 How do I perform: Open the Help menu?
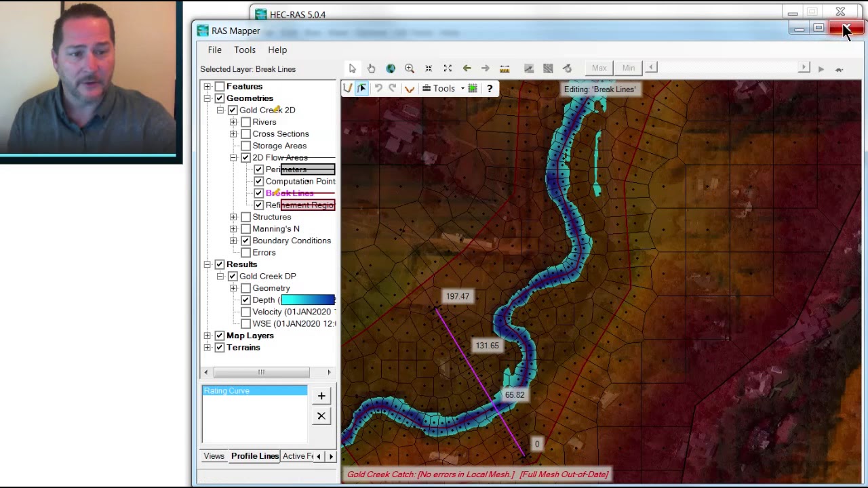277,49
